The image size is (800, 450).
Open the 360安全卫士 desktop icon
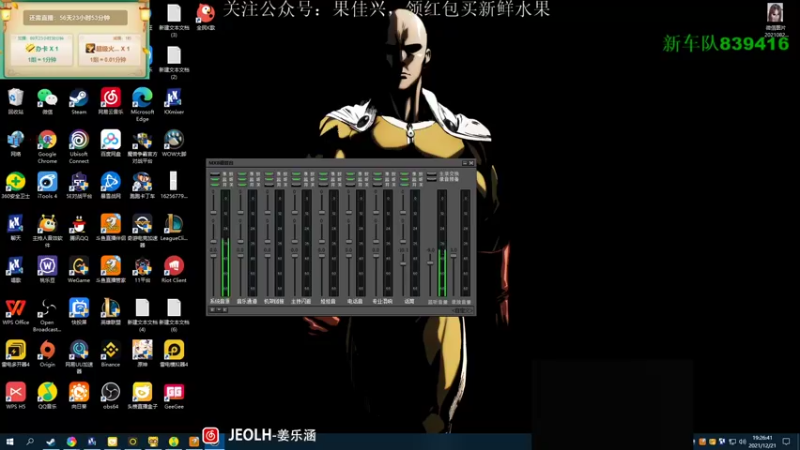[x=15, y=185]
